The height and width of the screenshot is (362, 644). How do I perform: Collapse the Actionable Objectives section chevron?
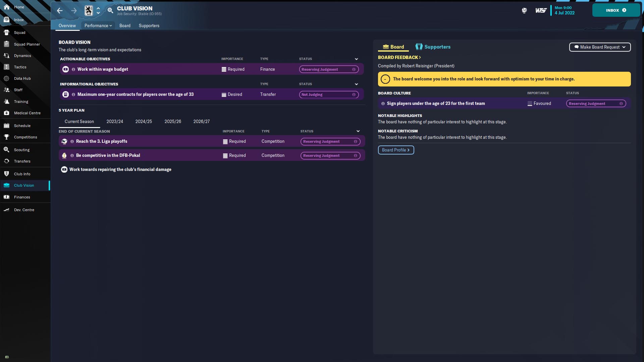click(x=356, y=59)
